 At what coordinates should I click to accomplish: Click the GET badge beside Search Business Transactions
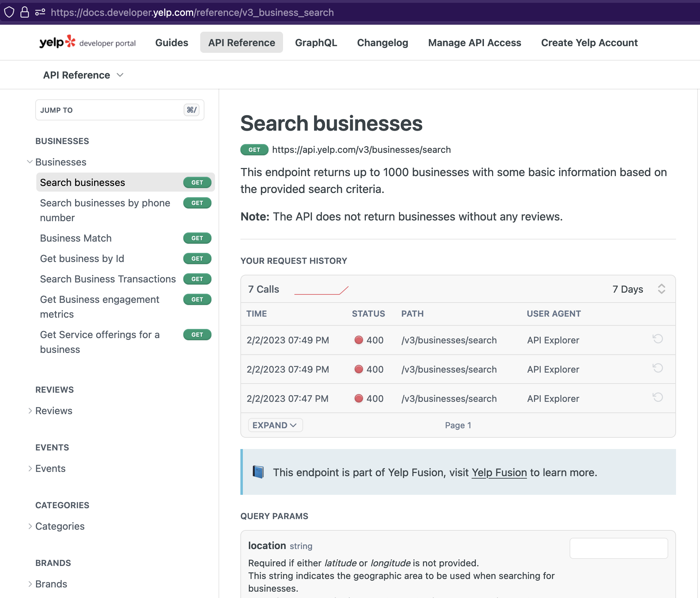(x=197, y=279)
